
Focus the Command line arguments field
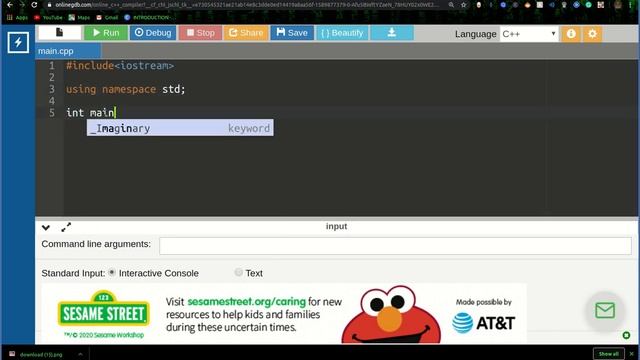pyautogui.click(x=395, y=246)
